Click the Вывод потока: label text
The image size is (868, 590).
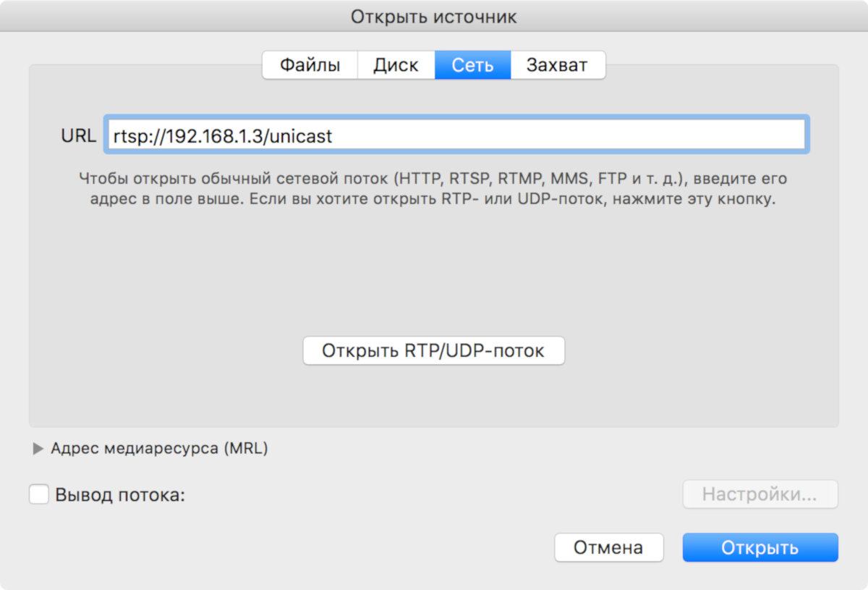pyautogui.click(x=120, y=496)
